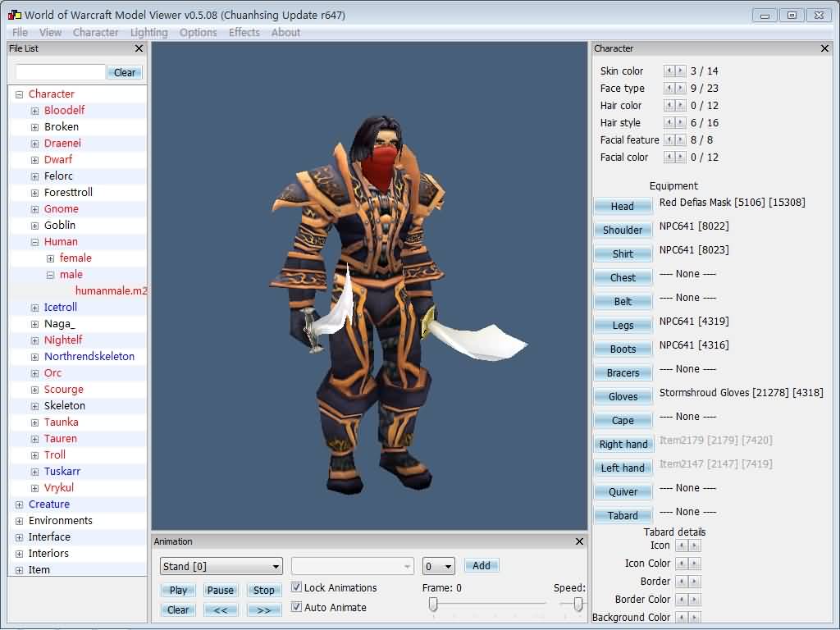Click the Left hand equipment button
Viewport: 840px width, 630px height.
point(623,468)
